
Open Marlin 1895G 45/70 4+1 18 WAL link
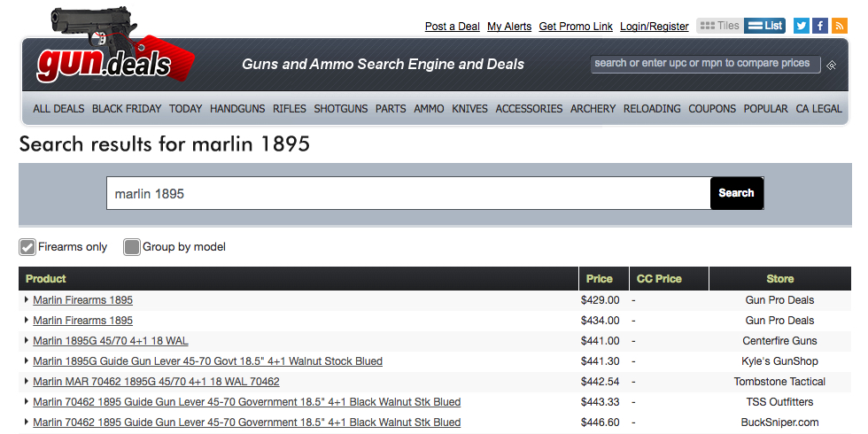[110, 341]
